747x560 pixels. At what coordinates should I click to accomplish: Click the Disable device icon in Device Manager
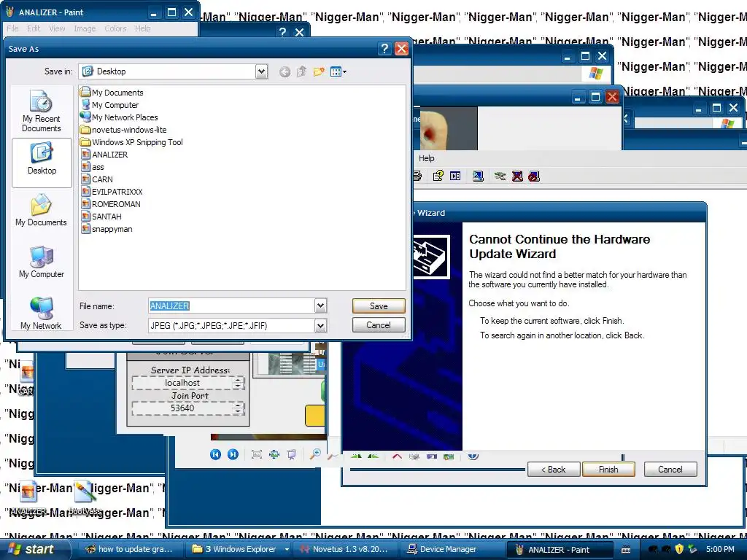click(x=534, y=176)
